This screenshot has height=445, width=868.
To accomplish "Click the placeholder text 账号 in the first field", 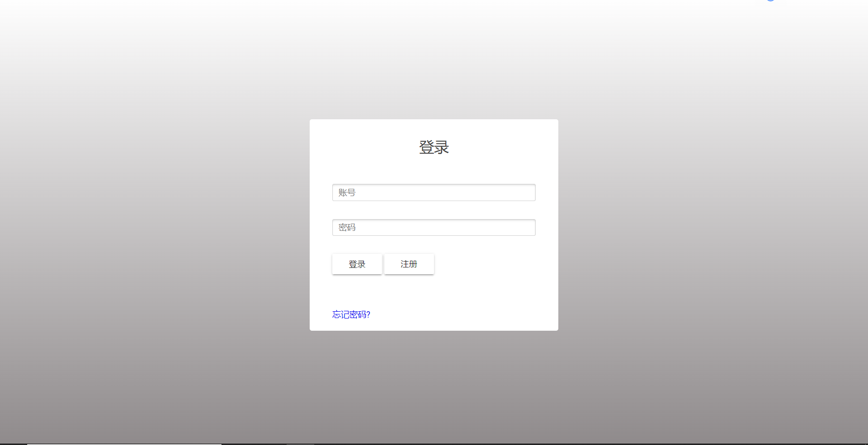I will [346, 192].
